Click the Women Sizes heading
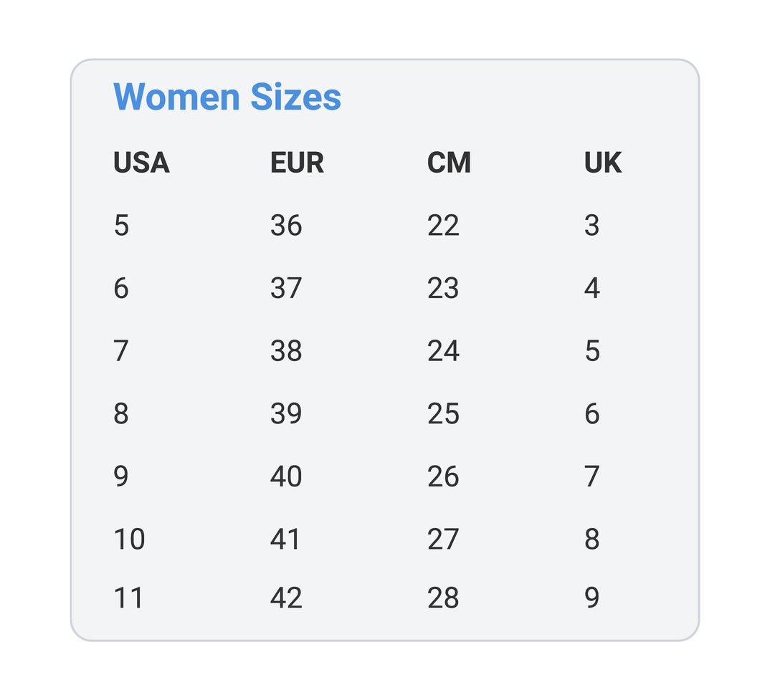The width and height of the screenshot is (770, 700). click(x=227, y=97)
